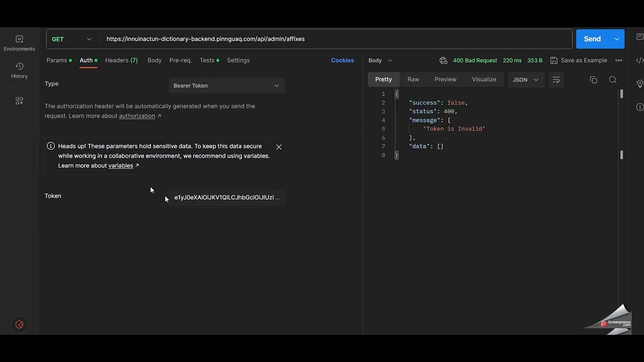The height and width of the screenshot is (362, 644).
Task: Select the Pretty response view
Action: (383, 79)
